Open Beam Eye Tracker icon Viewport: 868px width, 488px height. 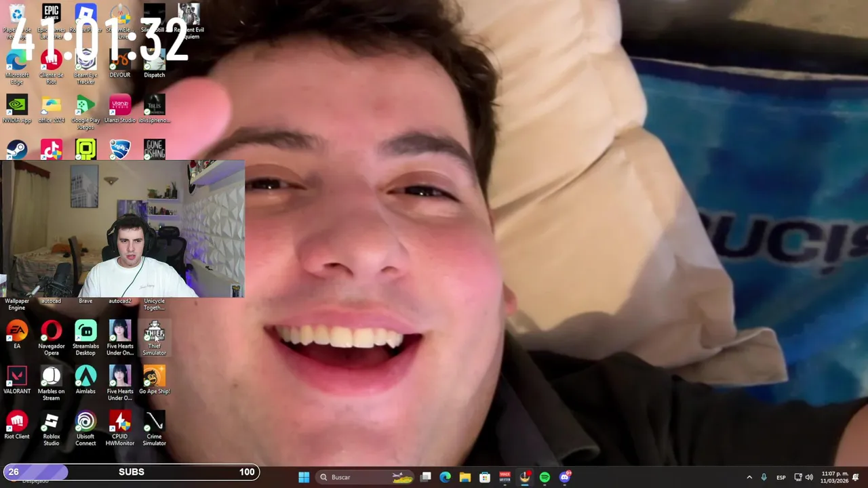pyautogui.click(x=85, y=67)
